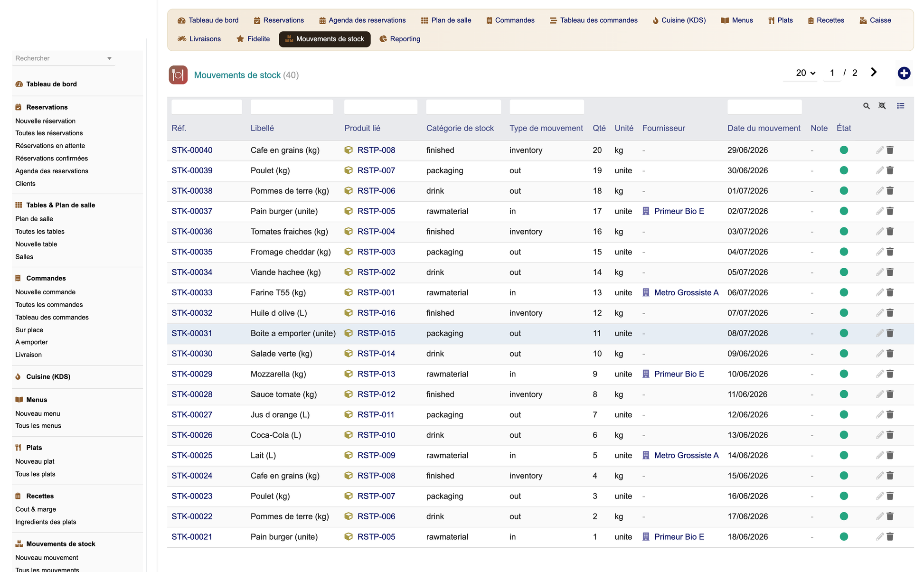Switch to the Cuisine (KDS) tab
Viewport: 924px width, 572px height.
pos(679,20)
